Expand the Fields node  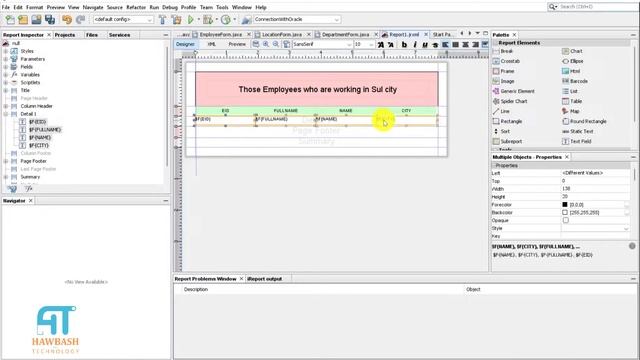coord(6,67)
